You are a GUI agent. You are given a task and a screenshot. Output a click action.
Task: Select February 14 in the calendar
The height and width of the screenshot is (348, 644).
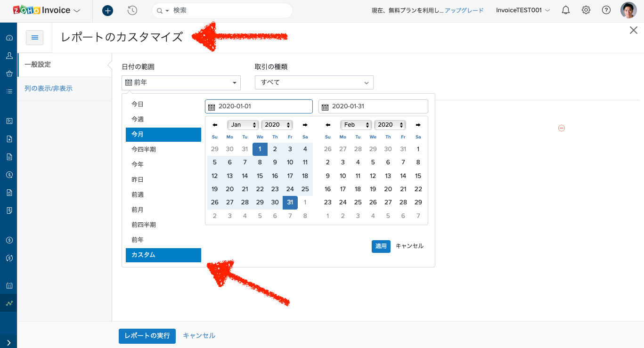tap(403, 176)
